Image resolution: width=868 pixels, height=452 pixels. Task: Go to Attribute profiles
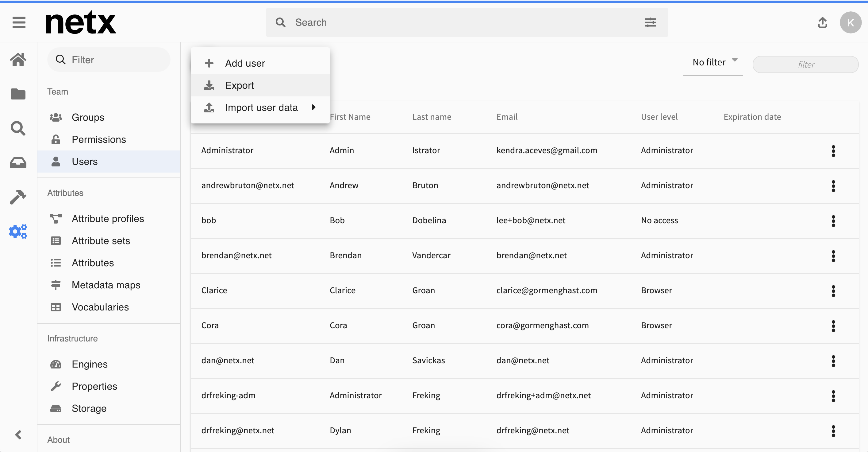coord(108,219)
